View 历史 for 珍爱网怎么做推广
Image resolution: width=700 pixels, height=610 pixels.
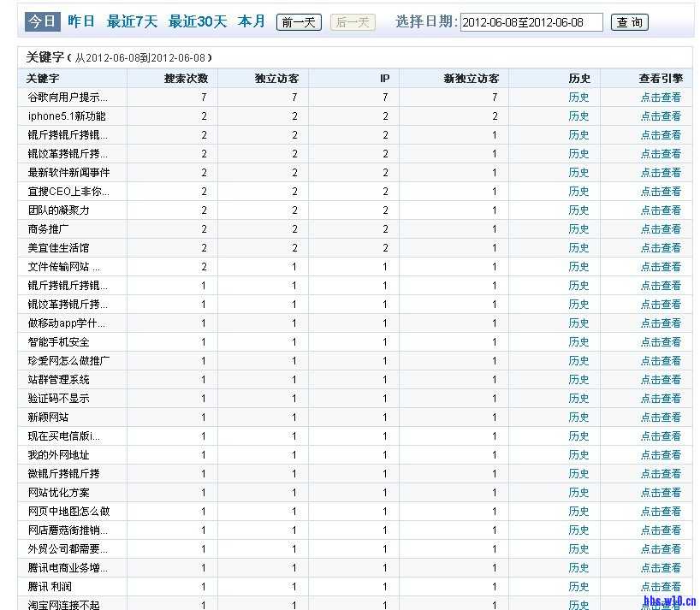(x=579, y=360)
